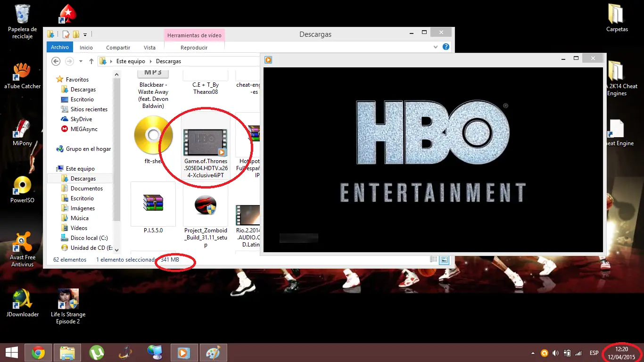Click Descargas in the address bar path
This screenshot has height=362, width=644.
pyautogui.click(x=168, y=61)
